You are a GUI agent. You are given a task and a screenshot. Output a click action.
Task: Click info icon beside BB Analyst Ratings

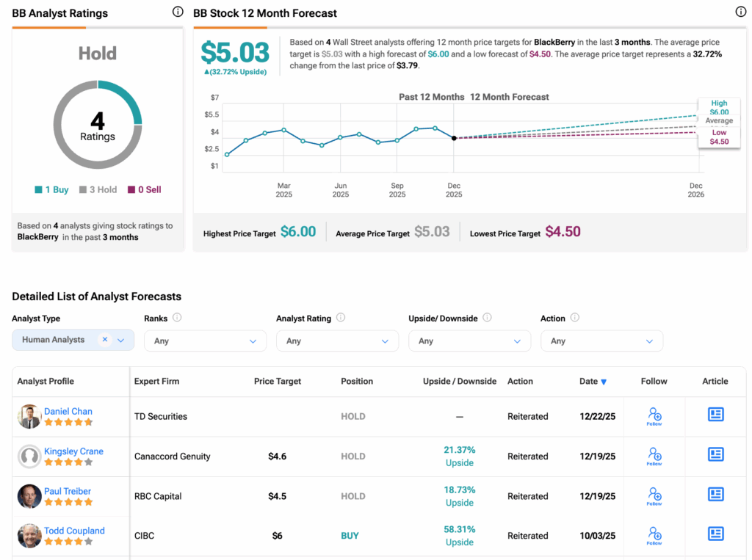click(x=177, y=12)
